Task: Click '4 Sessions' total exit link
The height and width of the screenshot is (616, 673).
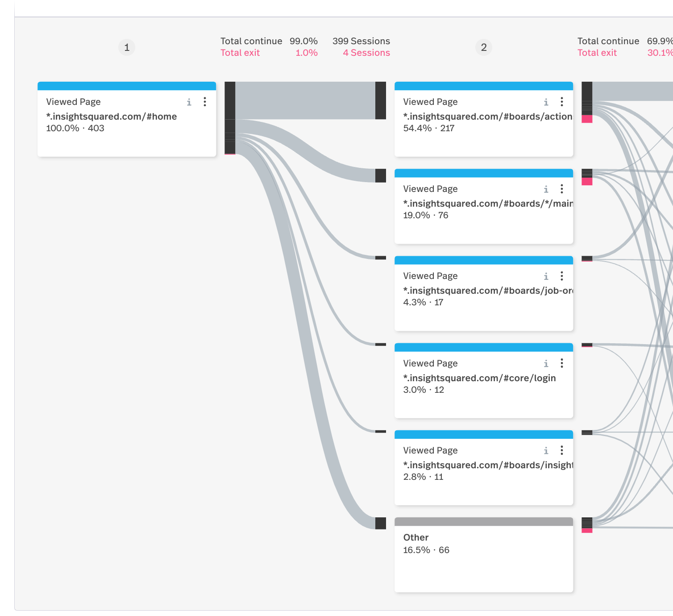Action: (366, 53)
